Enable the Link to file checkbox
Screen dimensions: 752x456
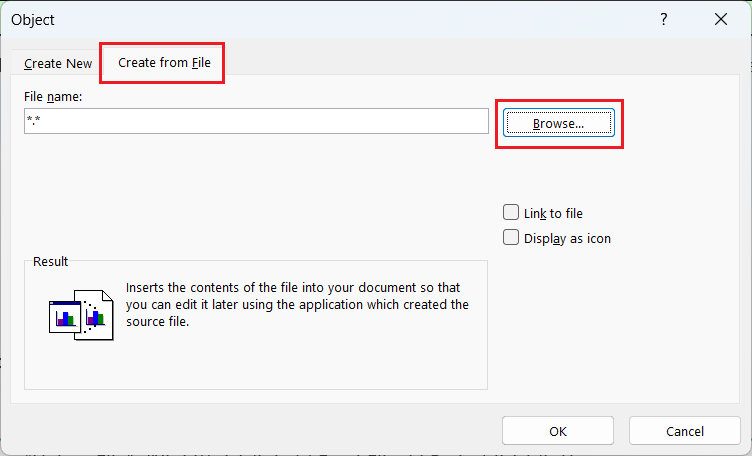click(x=511, y=212)
